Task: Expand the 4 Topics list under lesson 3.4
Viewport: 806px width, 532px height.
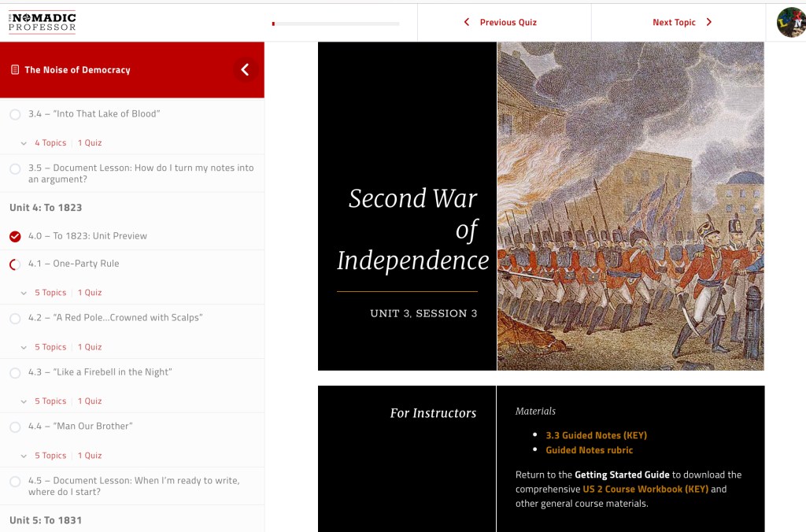Action: (x=49, y=143)
